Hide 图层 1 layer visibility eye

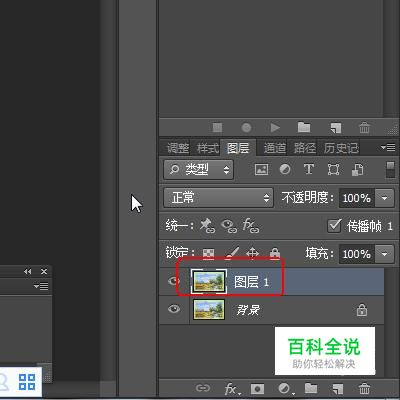pyautogui.click(x=174, y=281)
